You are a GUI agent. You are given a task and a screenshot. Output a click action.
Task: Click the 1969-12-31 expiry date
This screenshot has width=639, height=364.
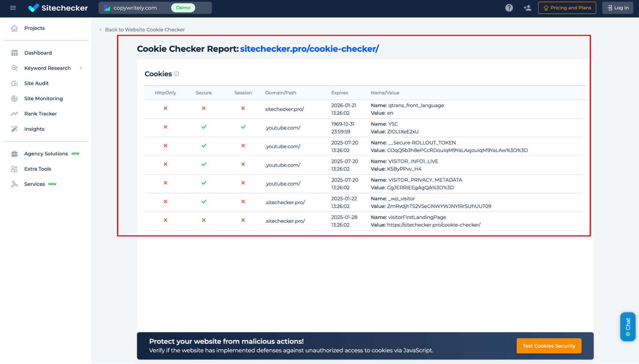343,124
